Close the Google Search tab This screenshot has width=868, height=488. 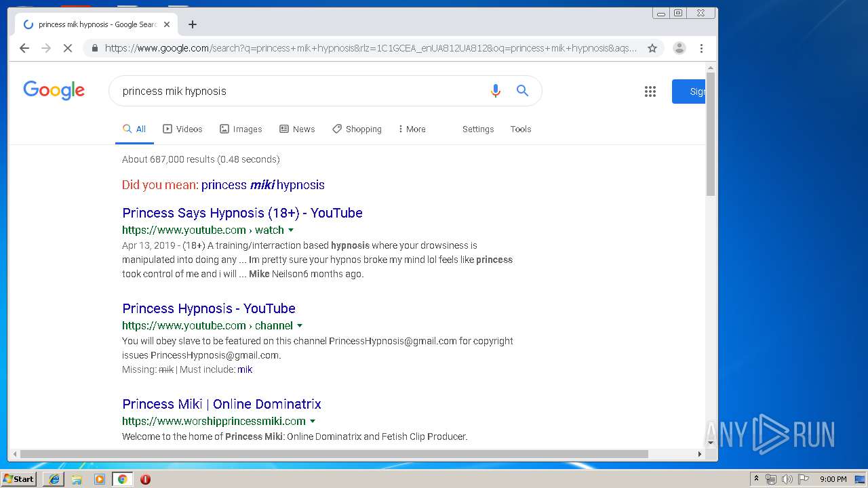pos(167,24)
